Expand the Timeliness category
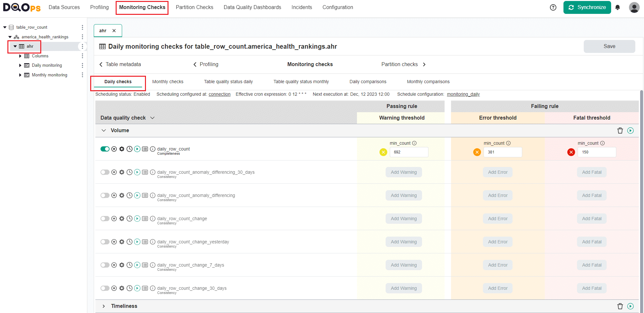 click(104, 306)
